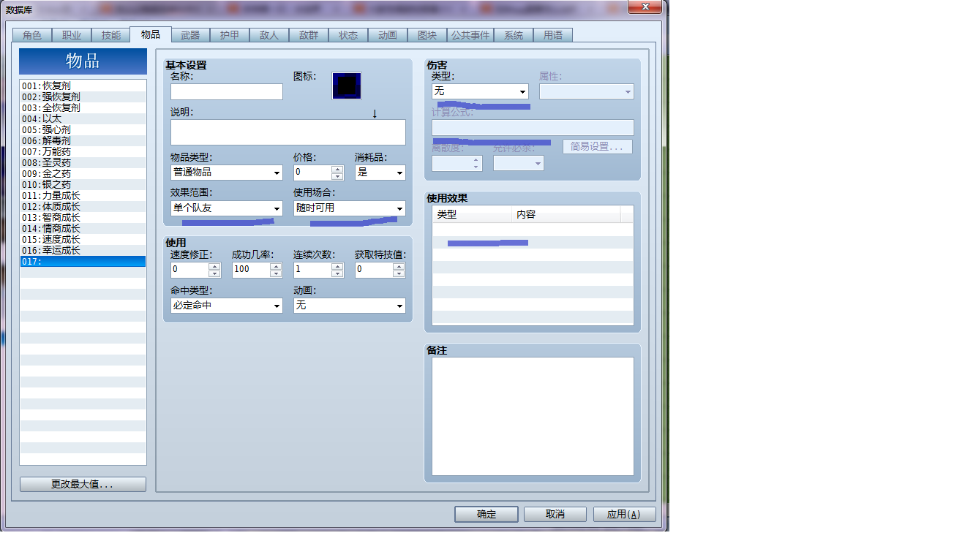Increase the 连续次数 spinner value
The width and height of the screenshot is (973, 560).
(337, 265)
